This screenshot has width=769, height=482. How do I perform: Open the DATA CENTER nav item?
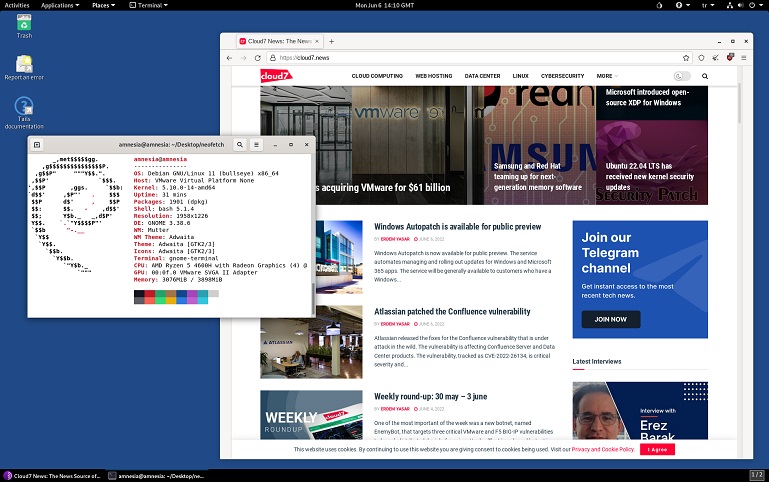(482, 76)
